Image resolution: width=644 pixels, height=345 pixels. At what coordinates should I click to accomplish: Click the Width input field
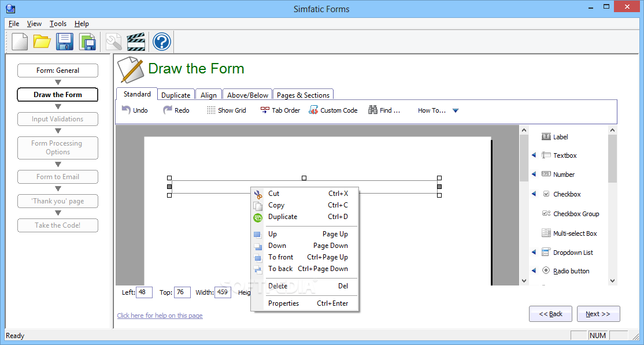coord(223,292)
